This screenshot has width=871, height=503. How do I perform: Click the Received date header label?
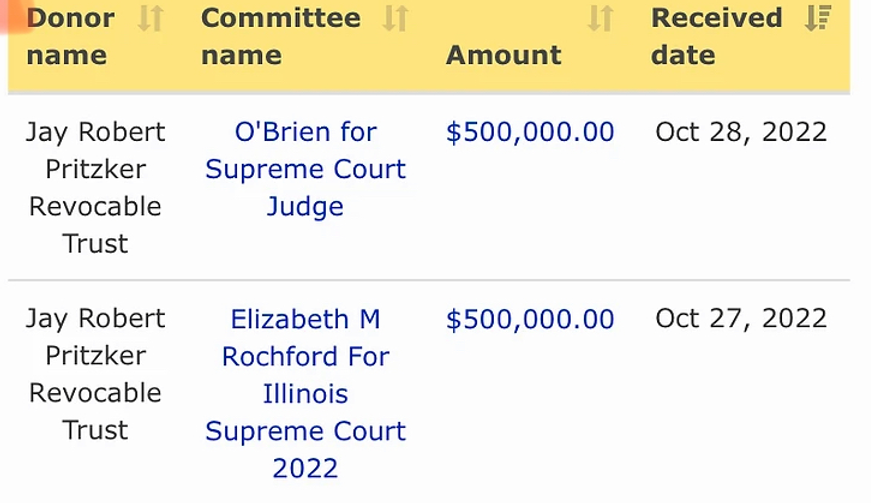[716, 36]
